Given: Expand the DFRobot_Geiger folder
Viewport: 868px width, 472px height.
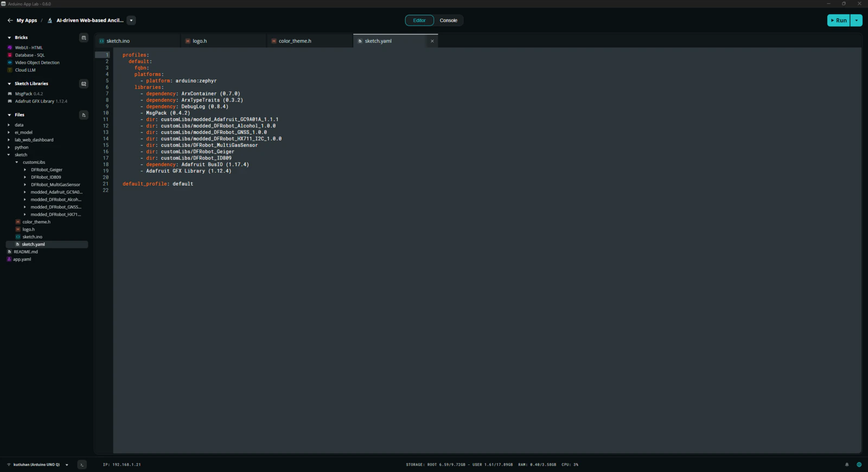Looking at the screenshot, I should (x=25, y=170).
